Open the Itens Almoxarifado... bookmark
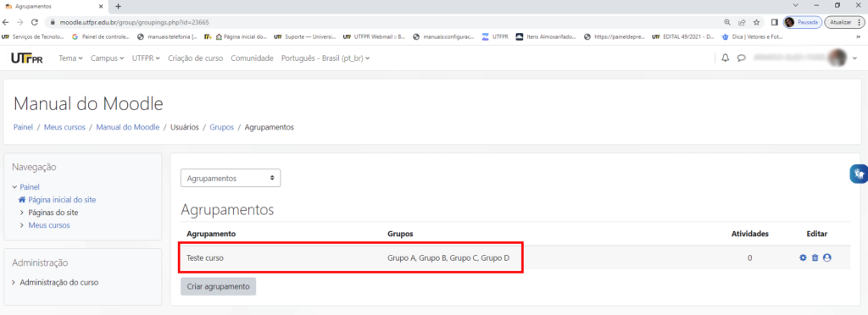The width and height of the screenshot is (868, 315). 547,37
